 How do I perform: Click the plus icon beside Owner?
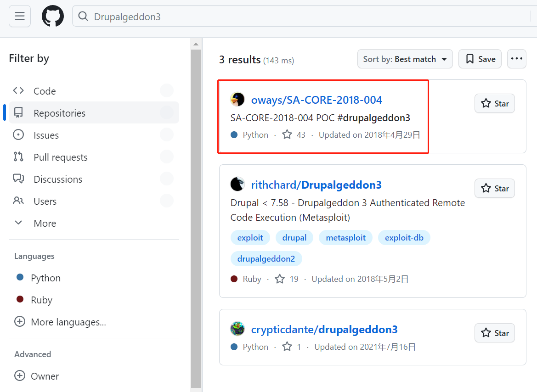(20, 376)
